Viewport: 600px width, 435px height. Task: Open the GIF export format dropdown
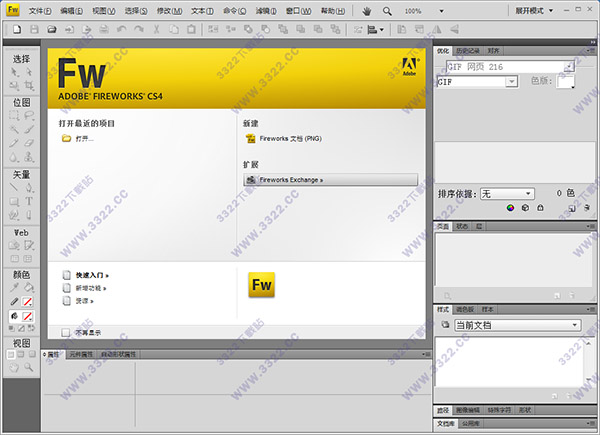512,81
